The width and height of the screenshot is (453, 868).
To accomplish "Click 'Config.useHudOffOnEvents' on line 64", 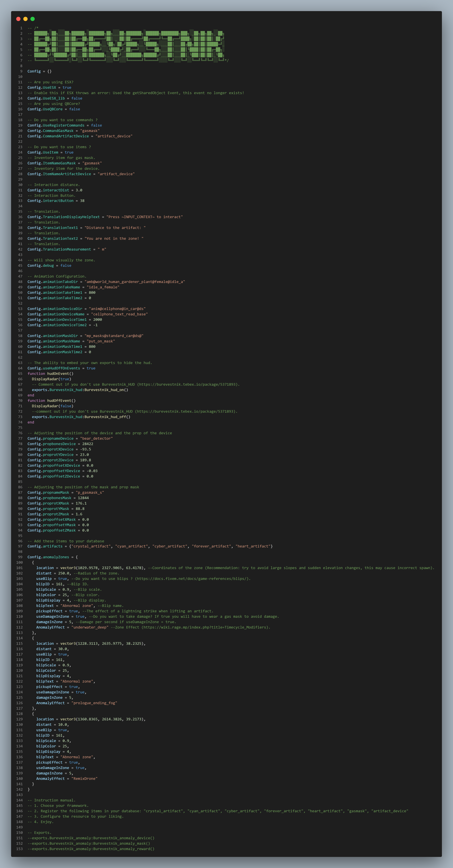I will 54,368.
